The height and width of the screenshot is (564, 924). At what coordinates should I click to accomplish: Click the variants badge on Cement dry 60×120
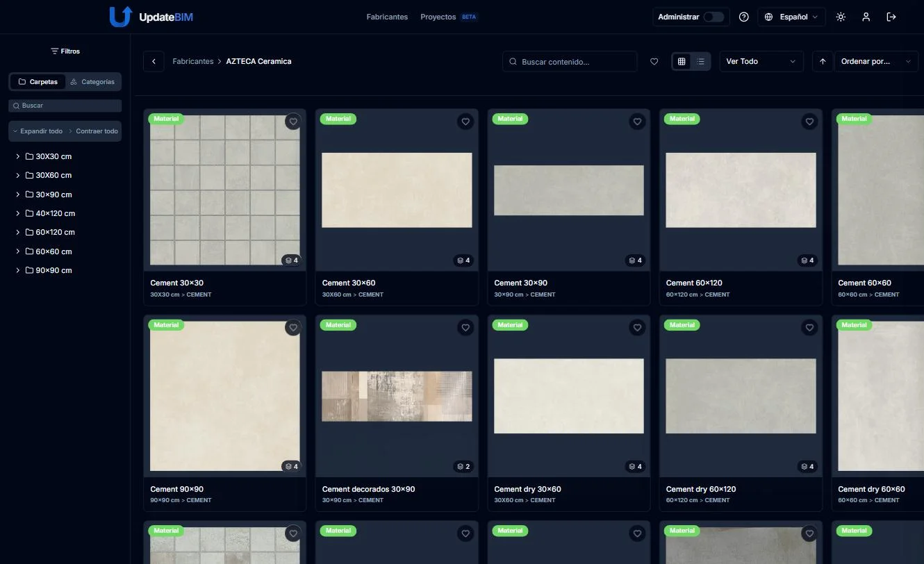click(x=807, y=467)
